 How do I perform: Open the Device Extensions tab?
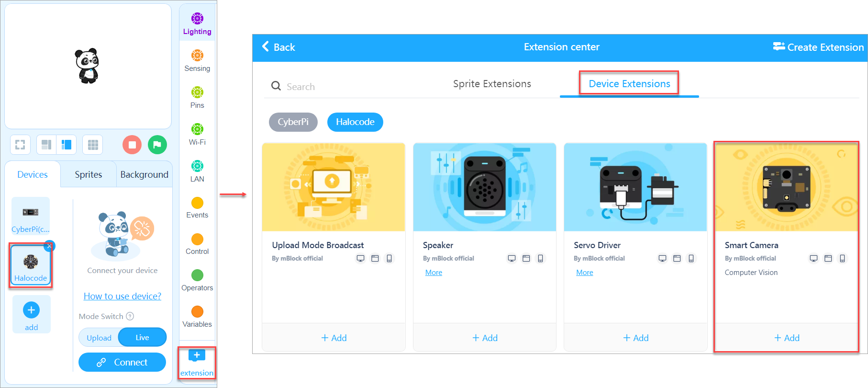click(629, 84)
